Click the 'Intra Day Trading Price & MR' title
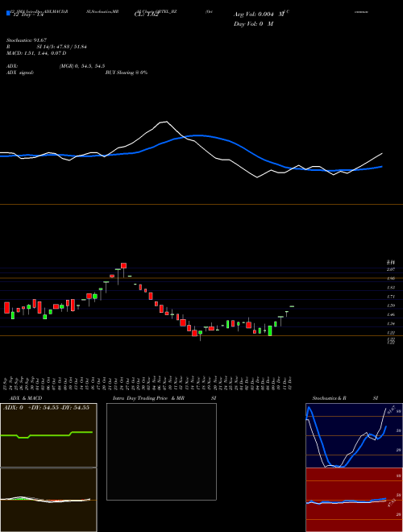 click(x=148, y=398)
